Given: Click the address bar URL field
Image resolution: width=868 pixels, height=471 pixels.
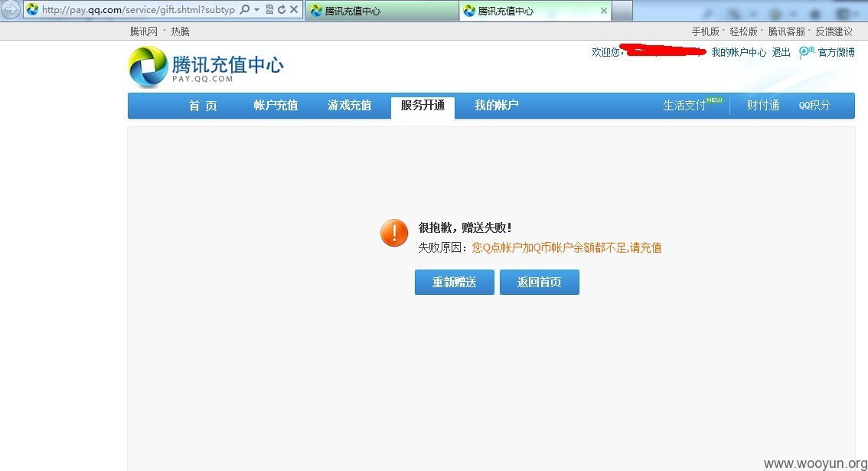Looking at the screenshot, I should point(139,9).
